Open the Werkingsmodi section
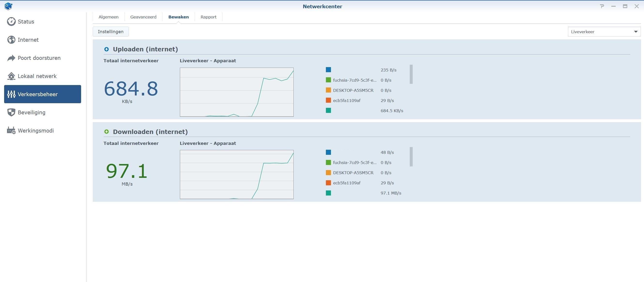 43,131
